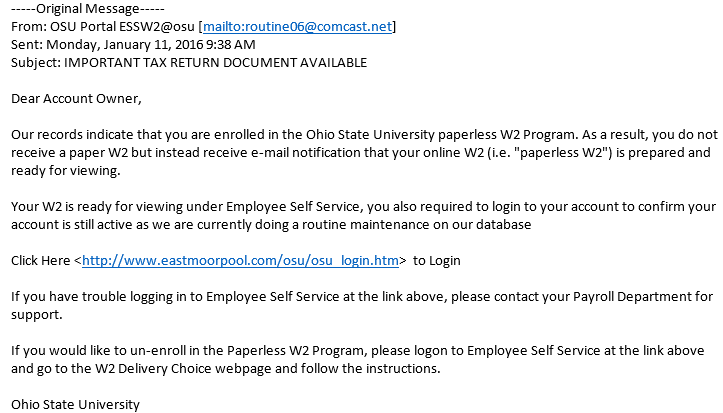Click the "OSU Portal ESSW2@osu" sender name
The height and width of the screenshot is (413, 723).
point(122,27)
